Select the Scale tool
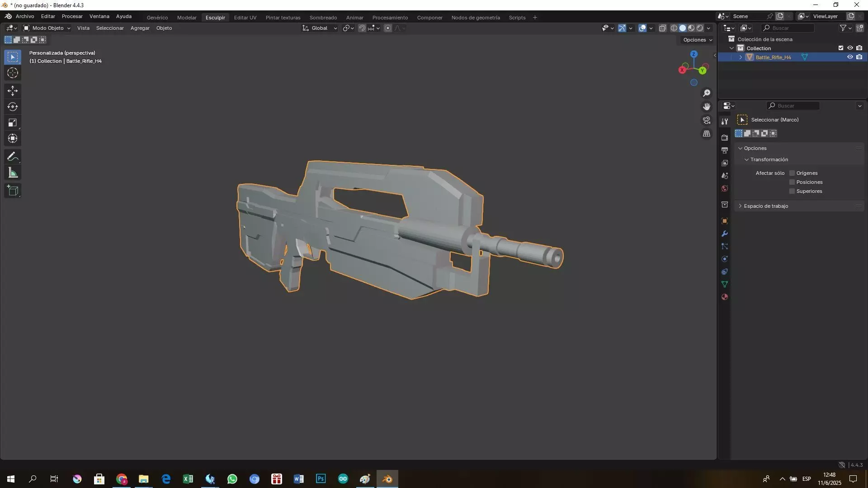The height and width of the screenshot is (488, 868). [x=13, y=122]
